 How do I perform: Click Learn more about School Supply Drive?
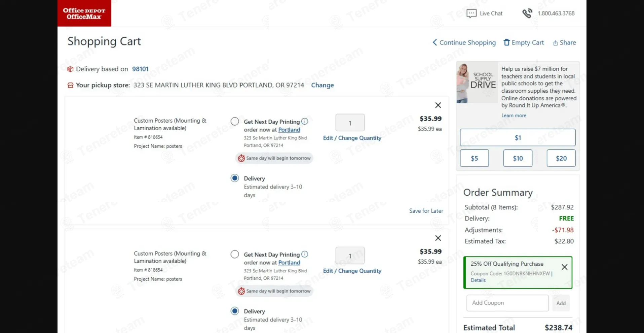click(x=514, y=115)
